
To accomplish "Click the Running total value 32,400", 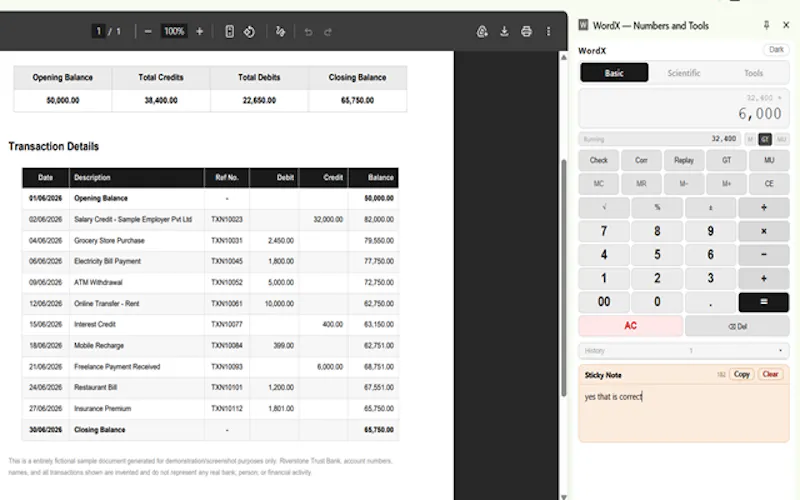I will pos(723,139).
